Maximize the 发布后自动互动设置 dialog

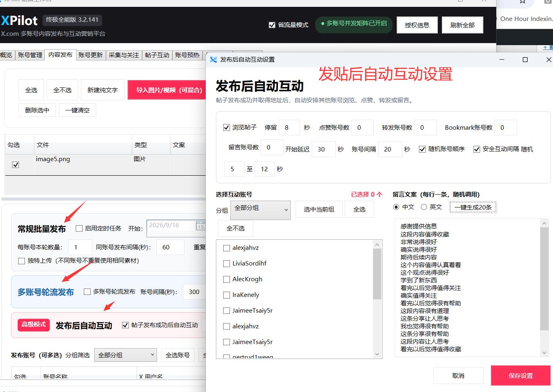[x=525, y=60]
